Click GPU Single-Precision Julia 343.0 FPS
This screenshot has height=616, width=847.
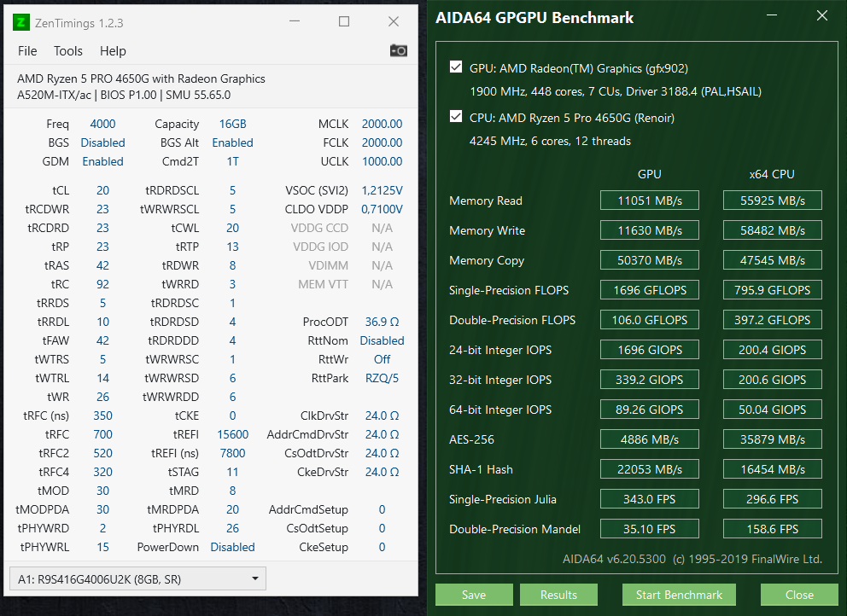(x=649, y=499)
